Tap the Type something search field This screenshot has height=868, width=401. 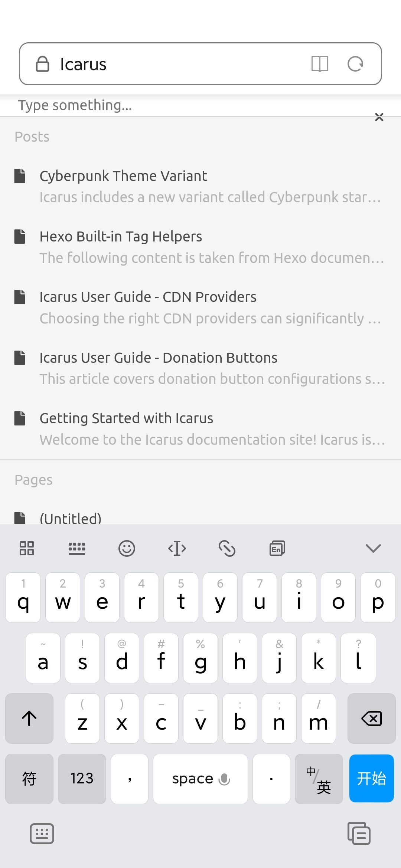click(x=149, y=106)
